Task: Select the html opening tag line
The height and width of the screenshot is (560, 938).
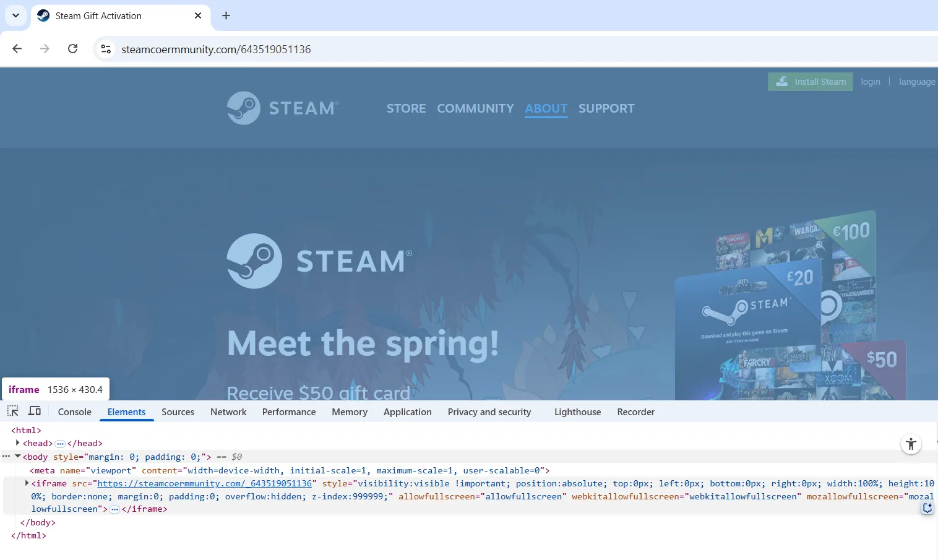Action: point(27,430)
